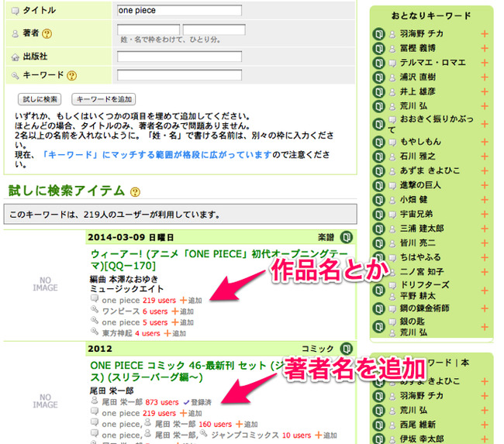Click the plus icon for 石川 雅之
Screen dimensions: 504x444
(x=485, y=157)
